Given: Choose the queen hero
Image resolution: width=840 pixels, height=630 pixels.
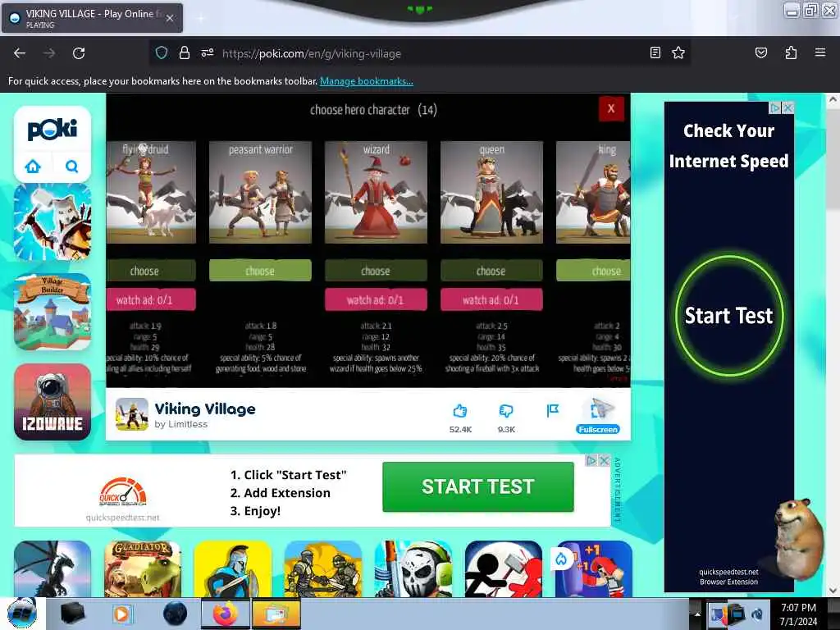Looking at the screenshot, I should tap(491, 271).
